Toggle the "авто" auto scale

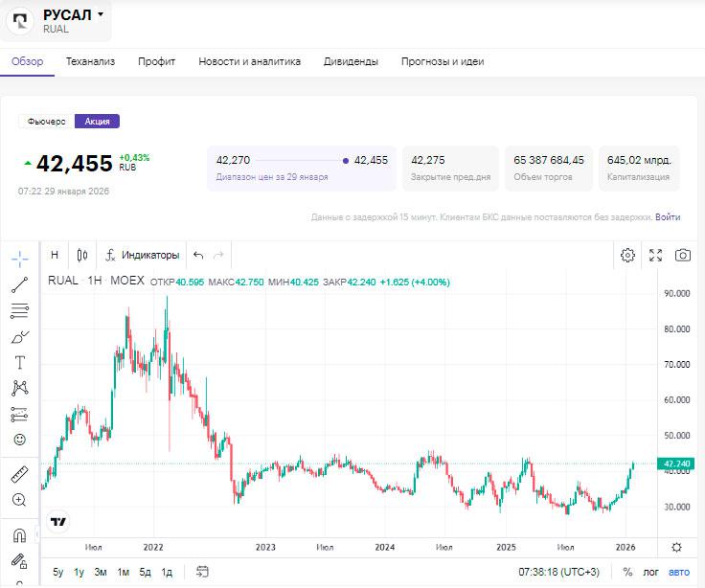(678, 572)
